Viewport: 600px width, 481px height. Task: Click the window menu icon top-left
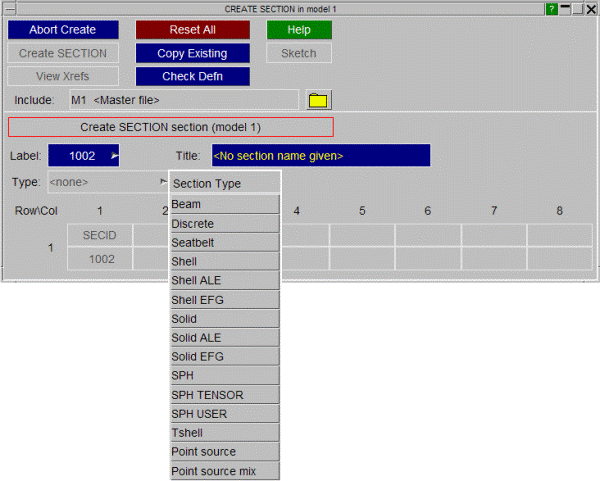coord(10,8)
